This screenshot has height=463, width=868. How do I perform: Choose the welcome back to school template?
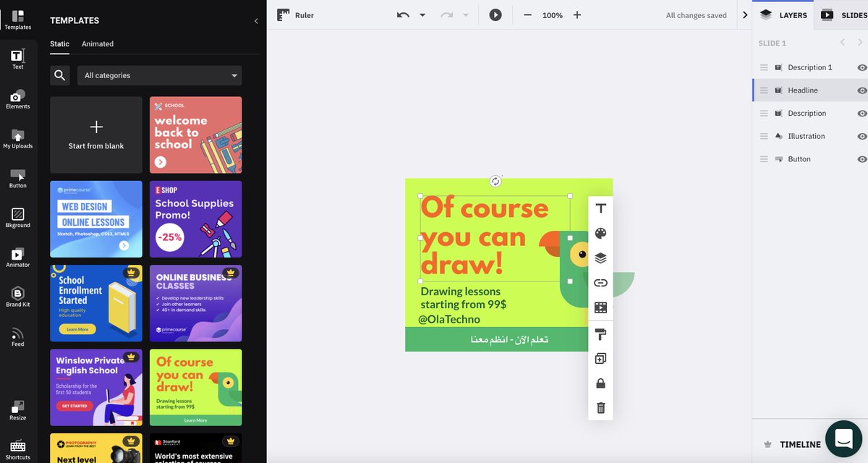coord(196,135)
